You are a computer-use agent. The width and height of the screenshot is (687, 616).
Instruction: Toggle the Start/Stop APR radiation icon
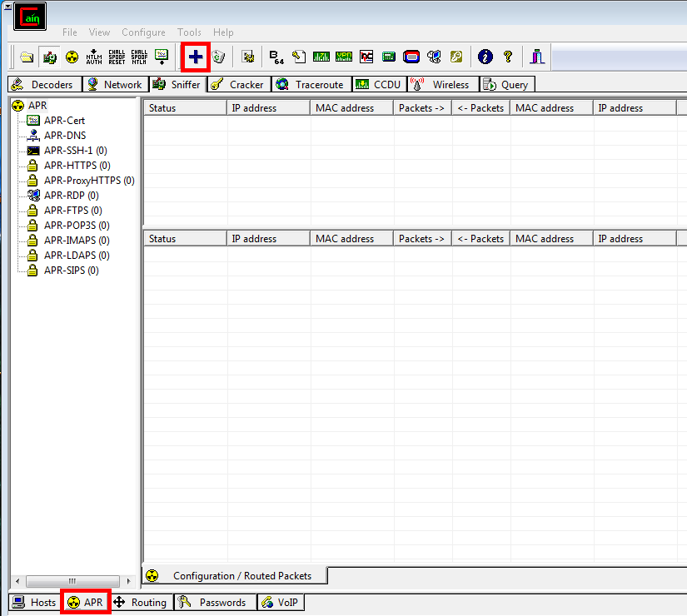(72, 57)
